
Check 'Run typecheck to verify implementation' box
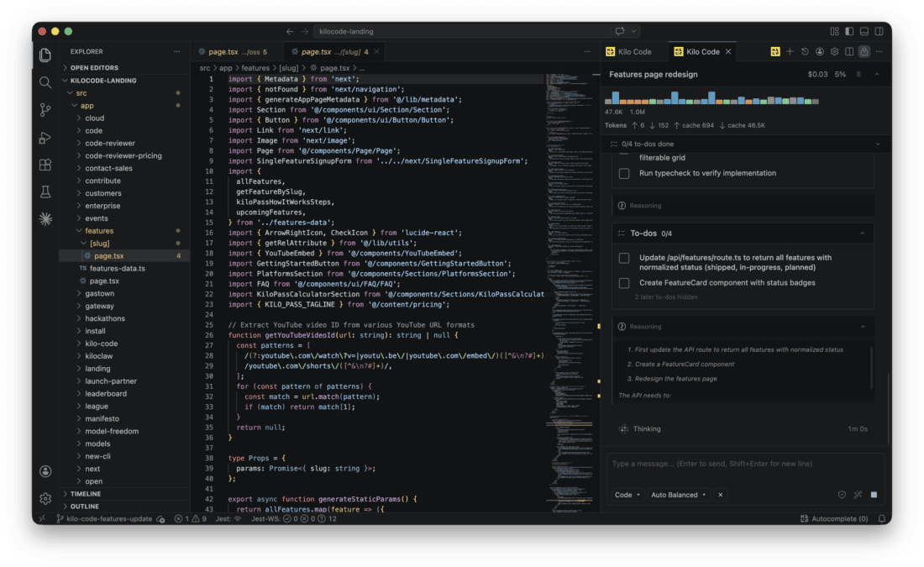click(x=624, y=173)
